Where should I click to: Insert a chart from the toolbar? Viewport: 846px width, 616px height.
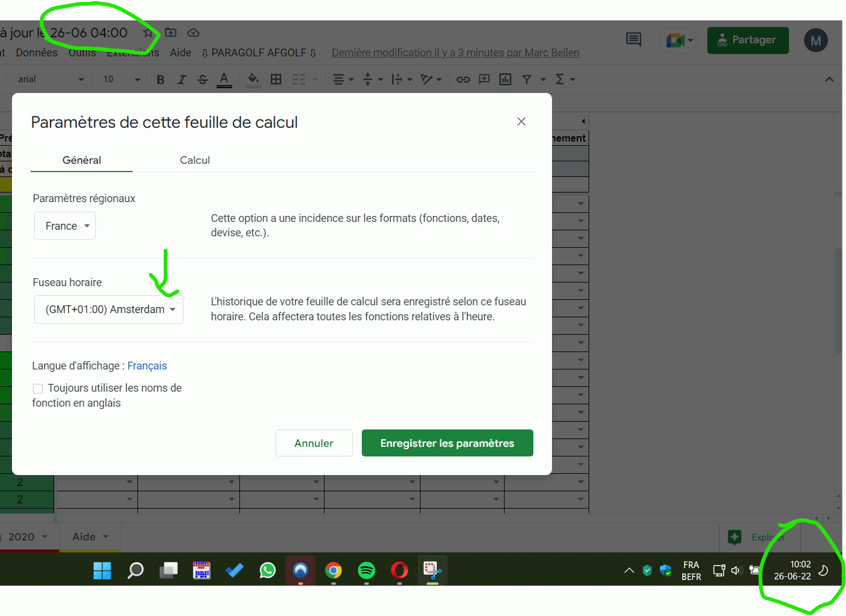point(505,79)
